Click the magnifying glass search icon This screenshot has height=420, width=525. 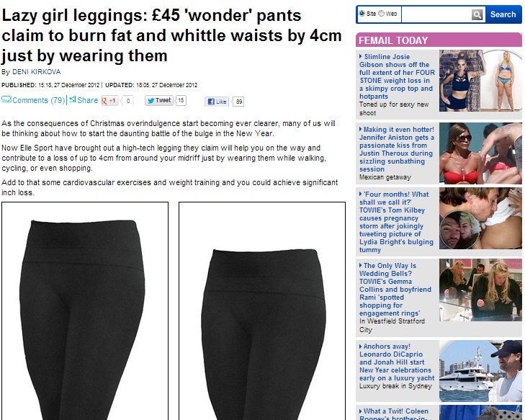[477, 14]
